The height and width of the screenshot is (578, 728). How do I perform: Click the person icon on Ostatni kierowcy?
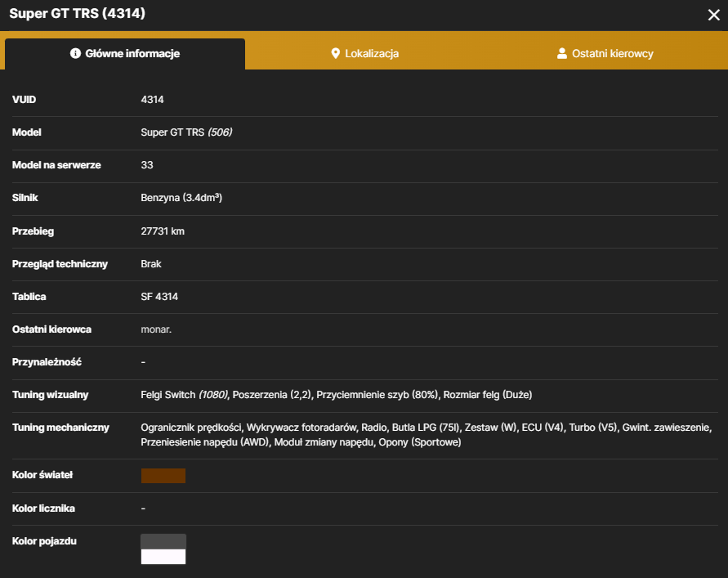[562, 53]
